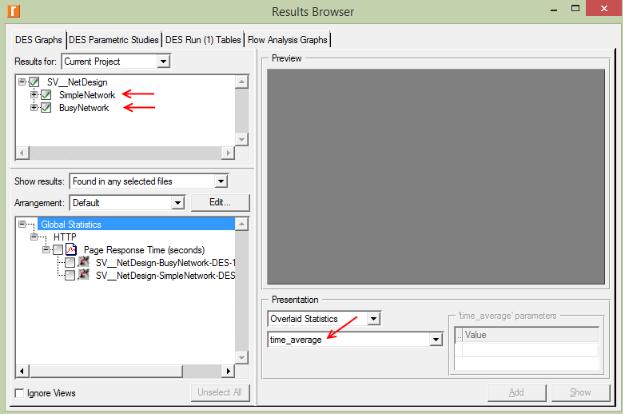Open the Results for Current Project dropdown
623x414 pixels.
[x=163, y=62]
